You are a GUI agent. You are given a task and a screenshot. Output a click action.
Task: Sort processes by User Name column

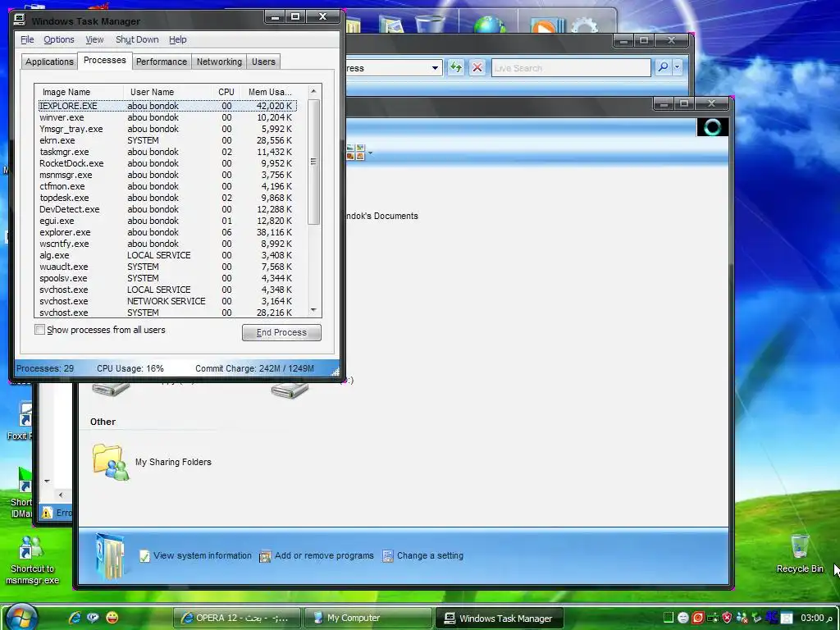[167, 92]
